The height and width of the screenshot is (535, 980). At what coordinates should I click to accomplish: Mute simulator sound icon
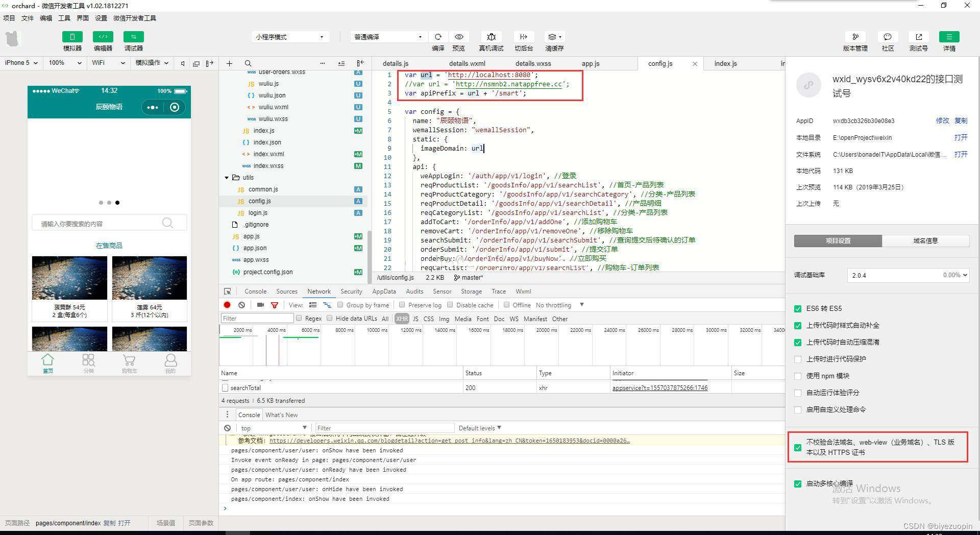coord(183,63)
